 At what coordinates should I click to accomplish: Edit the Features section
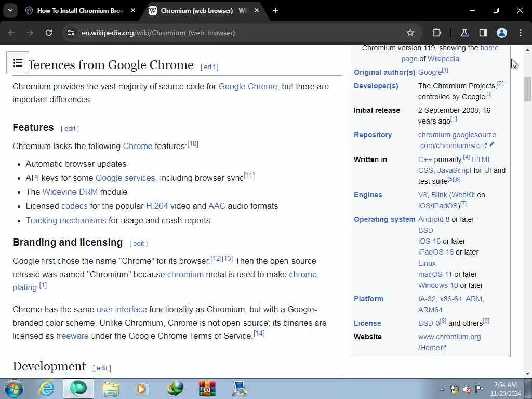click(70, 129)
